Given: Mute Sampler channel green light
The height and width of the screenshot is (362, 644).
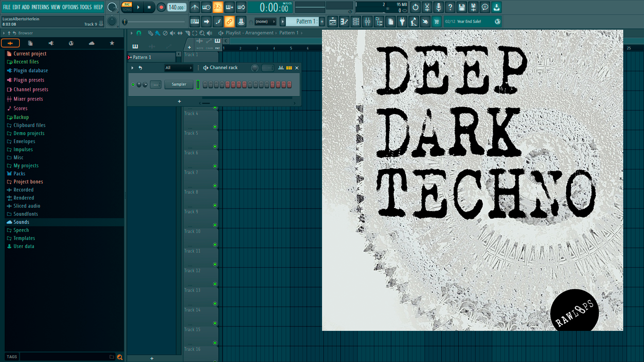Looking at the screenshot, I should tap(133, 84).
